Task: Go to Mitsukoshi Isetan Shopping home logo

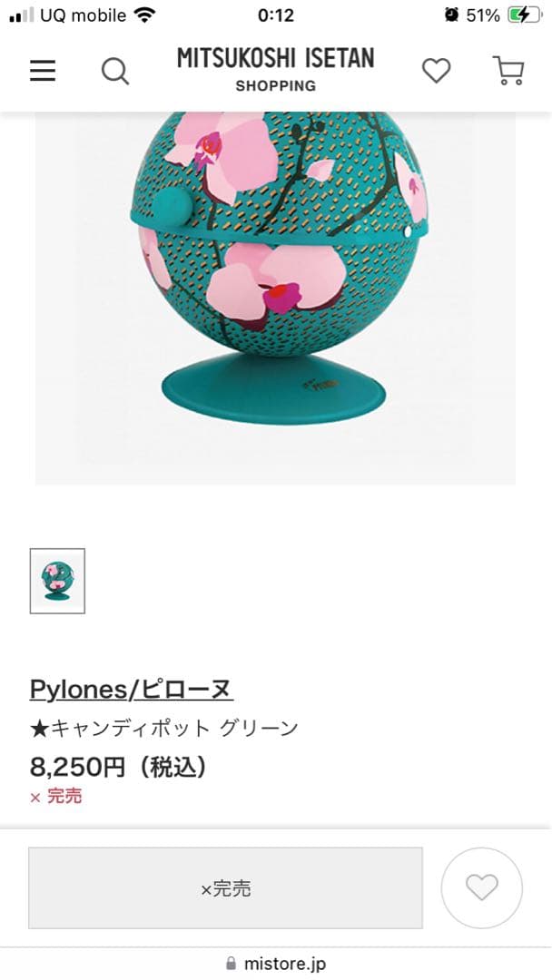Action: tap(276, 69)
